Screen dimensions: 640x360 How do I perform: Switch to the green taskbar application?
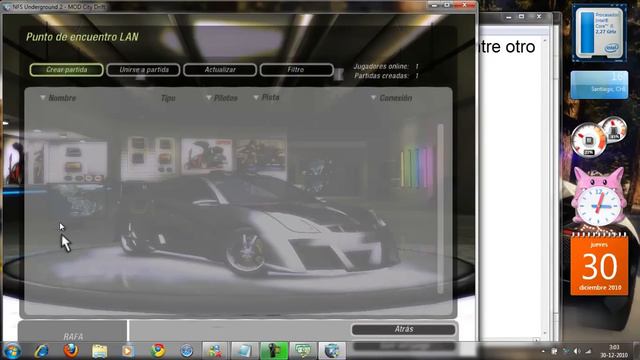click(274, 351)
